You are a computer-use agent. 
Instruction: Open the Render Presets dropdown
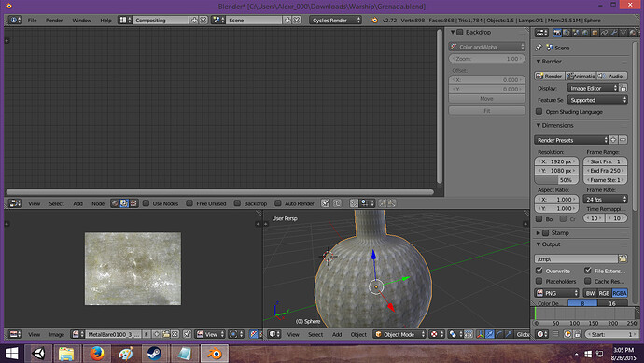click(x=571, y=140)
